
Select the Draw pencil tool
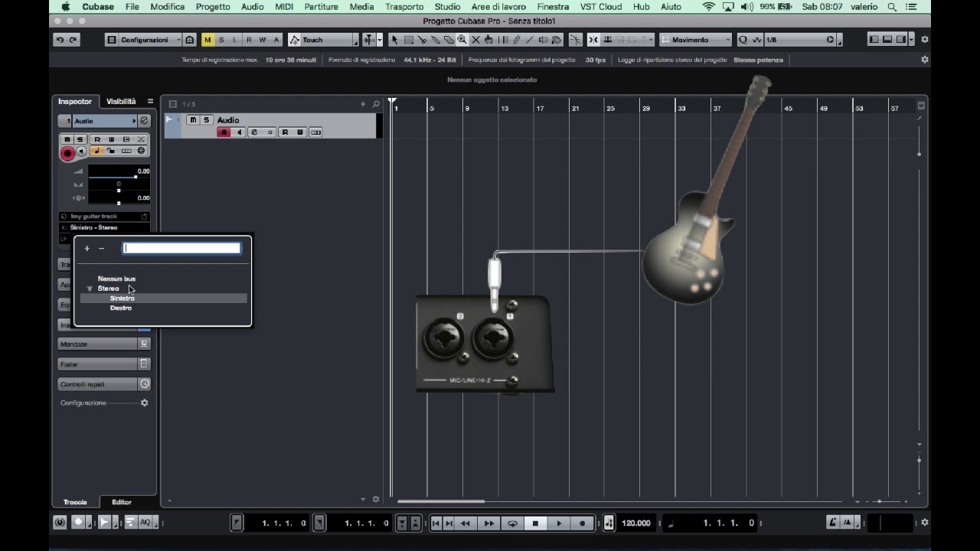pos(517,40)
